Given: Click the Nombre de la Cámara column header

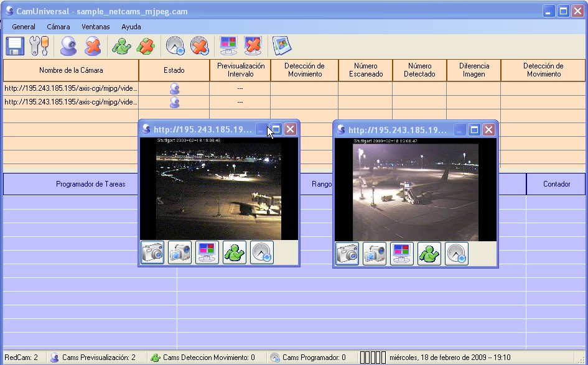Looking at the screenshot, I should pyautogui.click(x=71, y=70).
